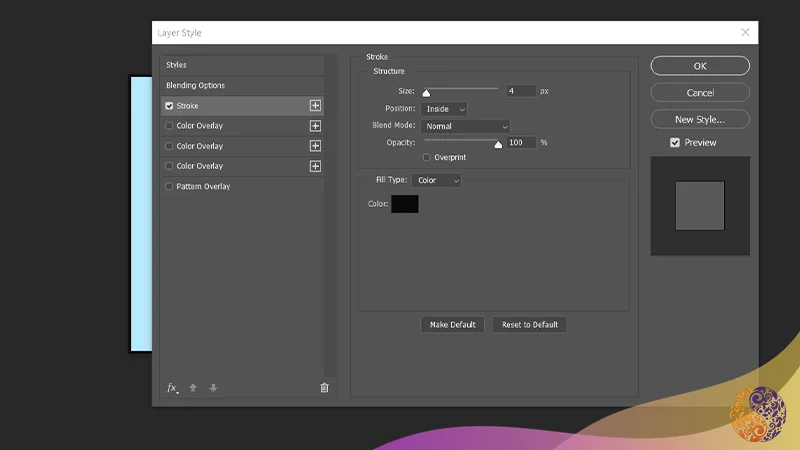Uncheck the Stroke effect checkbox
800x450 pixels.
[x=169, y=106]
